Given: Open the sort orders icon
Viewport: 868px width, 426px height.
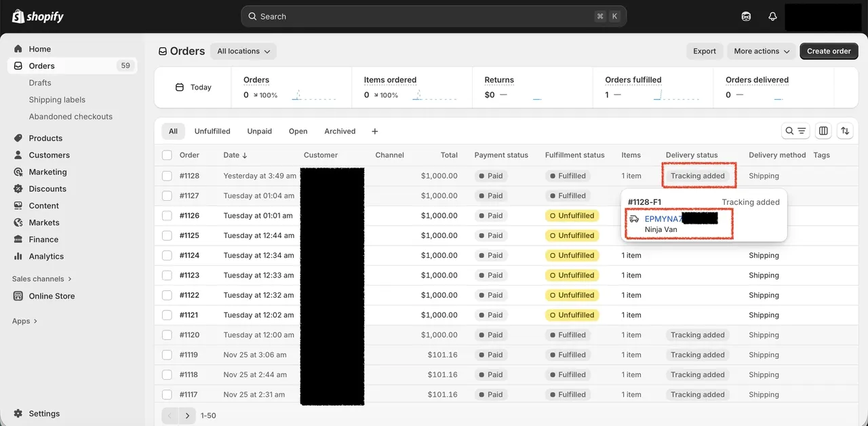Looking at the screenshot, I should (x=845, y=130).
